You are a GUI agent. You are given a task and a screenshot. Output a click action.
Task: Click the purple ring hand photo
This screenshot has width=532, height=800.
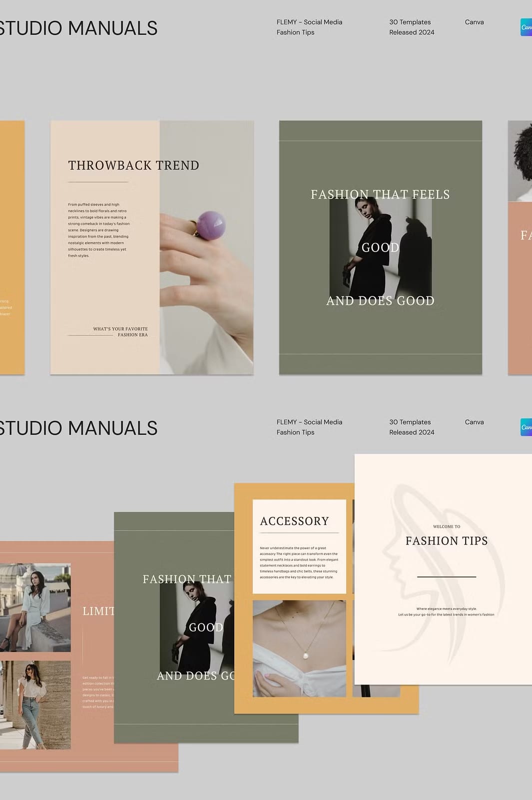click(x=206, y=247)
